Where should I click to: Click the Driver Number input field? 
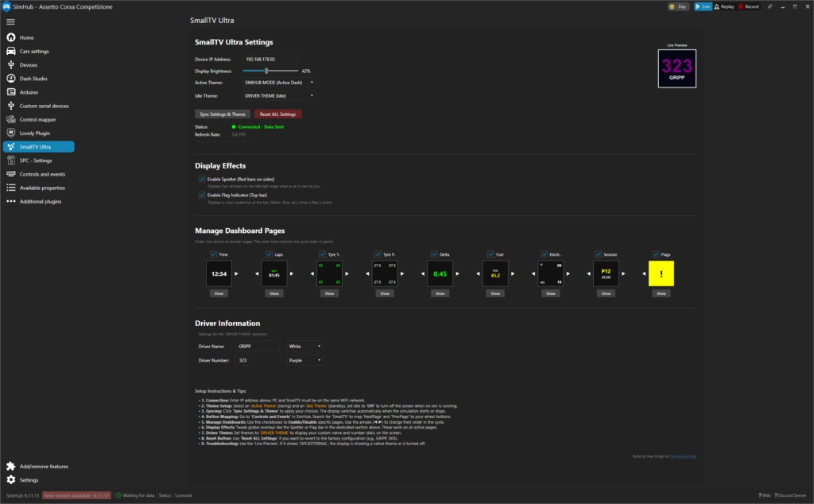coord(243,360)
